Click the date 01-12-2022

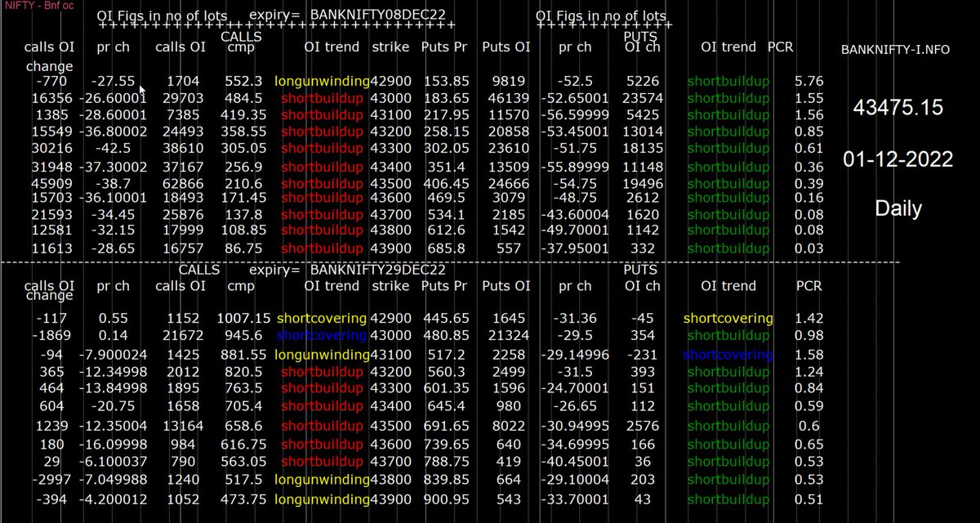[x=898, y=159]
